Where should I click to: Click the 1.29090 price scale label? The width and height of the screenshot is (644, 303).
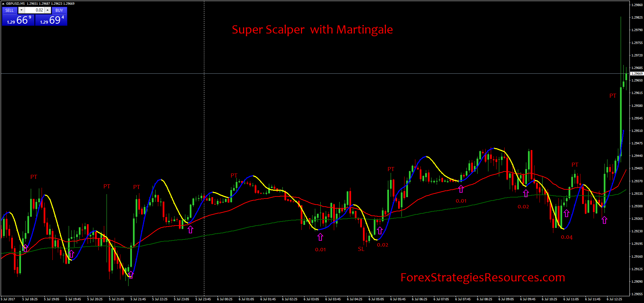coord(637,282)
